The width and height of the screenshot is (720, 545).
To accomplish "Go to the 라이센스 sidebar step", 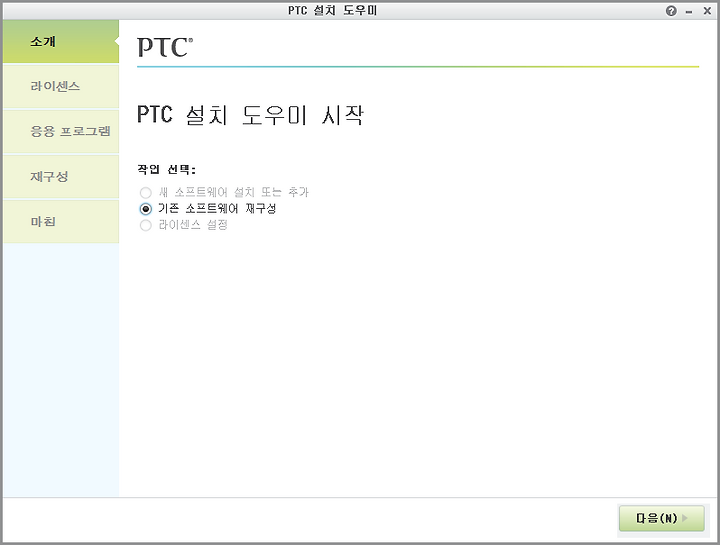I will point(61,86).
